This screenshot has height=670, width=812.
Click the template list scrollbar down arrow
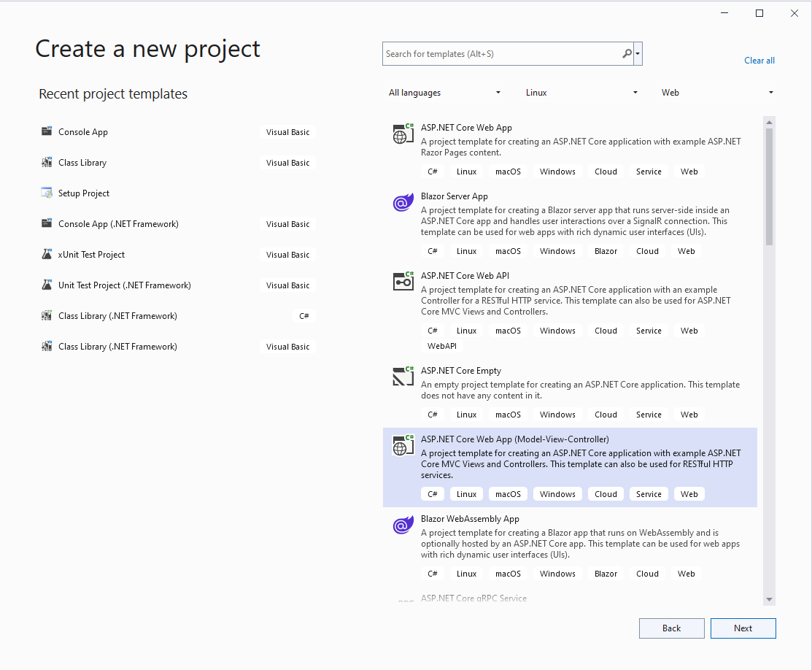pos(769,599)
